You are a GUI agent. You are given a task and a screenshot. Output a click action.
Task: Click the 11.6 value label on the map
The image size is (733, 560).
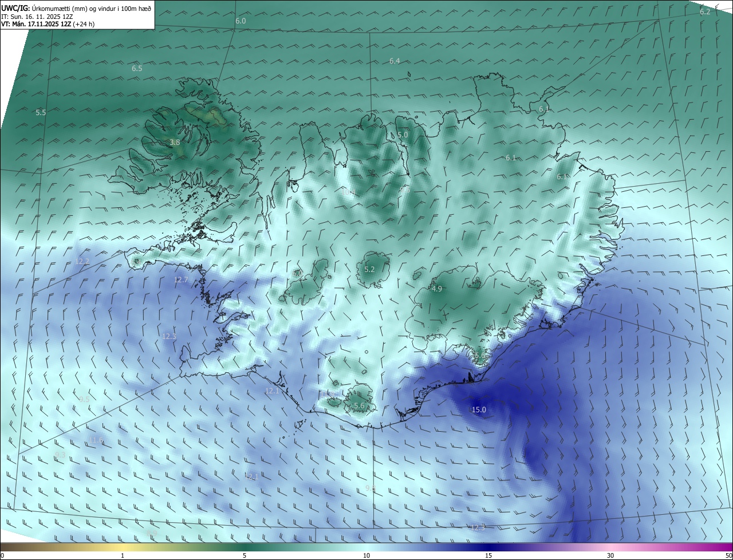coord(96,440)
